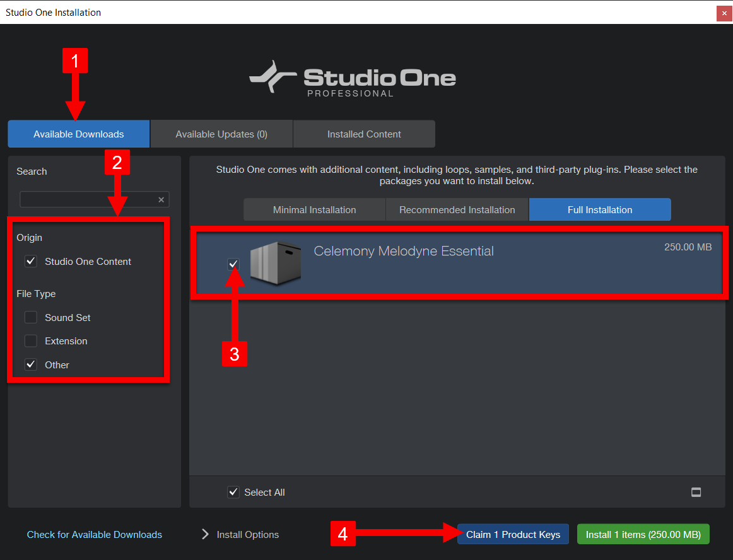The image size is (733, 560).
Task: Toggle the Select All checkbox
Action: click(233, 493)
